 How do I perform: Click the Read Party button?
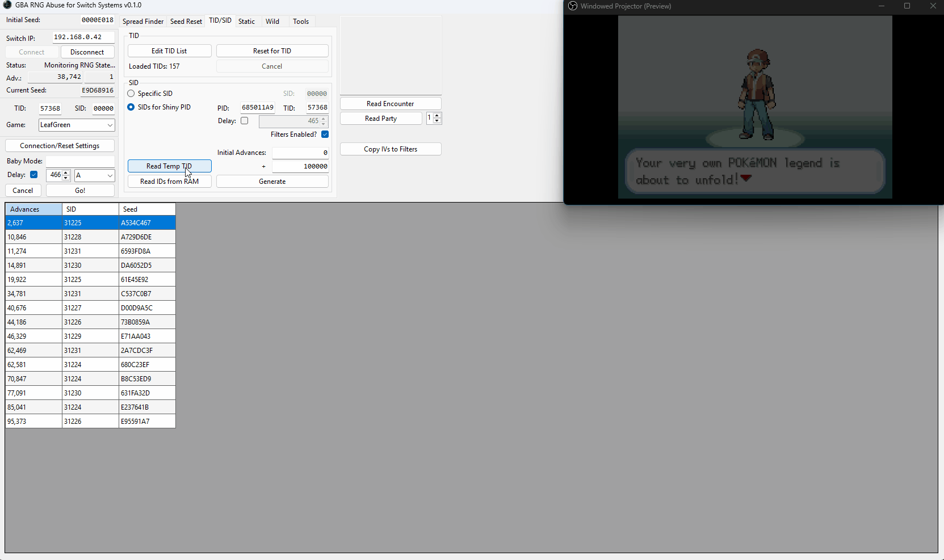pyautogui.click(x=381, y=119)
